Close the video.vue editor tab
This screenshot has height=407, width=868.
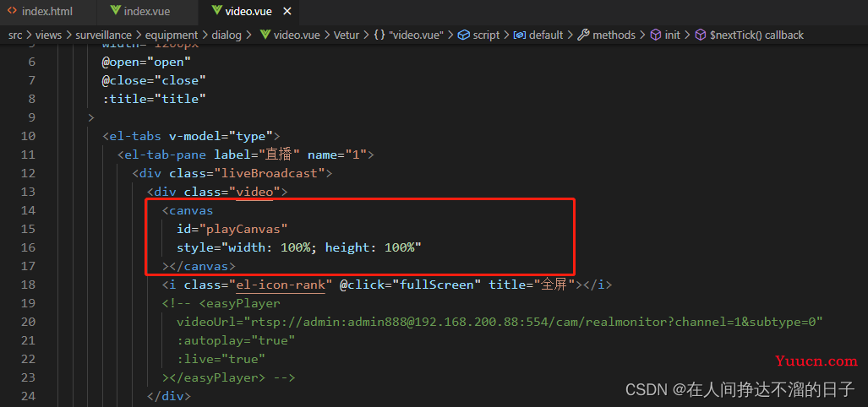(287, 12)
